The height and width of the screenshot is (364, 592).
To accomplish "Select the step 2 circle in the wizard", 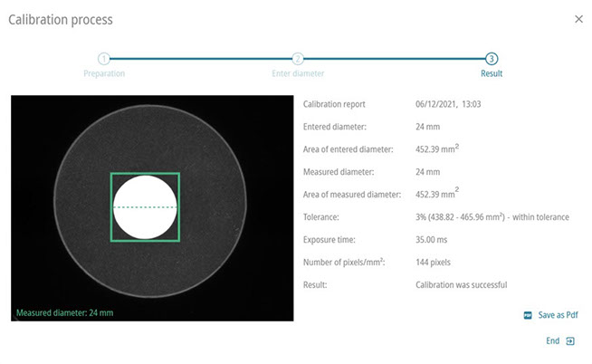I will (x=297, y=59).
